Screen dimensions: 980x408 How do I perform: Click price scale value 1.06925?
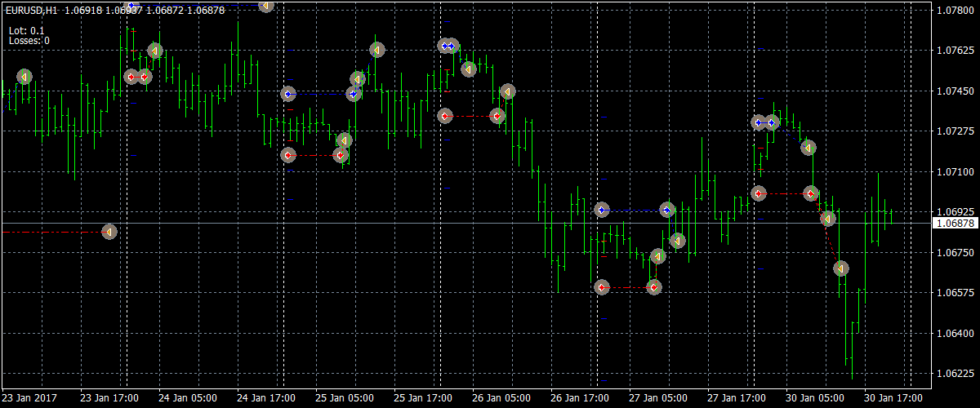click(x=955, y=212)
